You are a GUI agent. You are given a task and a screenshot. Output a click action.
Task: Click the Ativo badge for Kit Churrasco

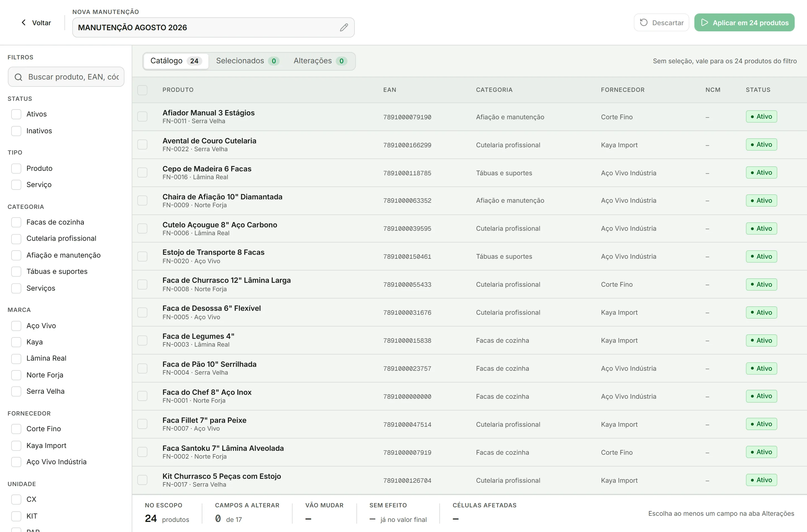point(762,480)
